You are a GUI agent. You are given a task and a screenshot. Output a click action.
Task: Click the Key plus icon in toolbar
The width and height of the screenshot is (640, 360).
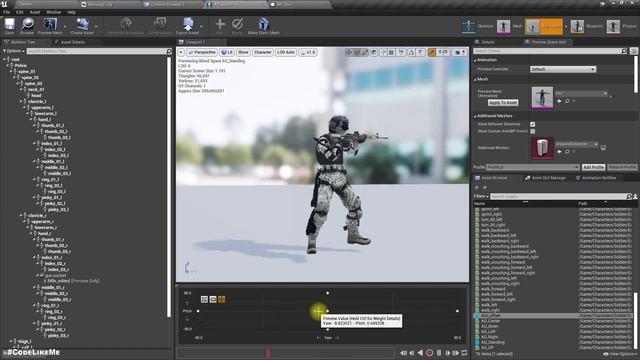(220, 24)
